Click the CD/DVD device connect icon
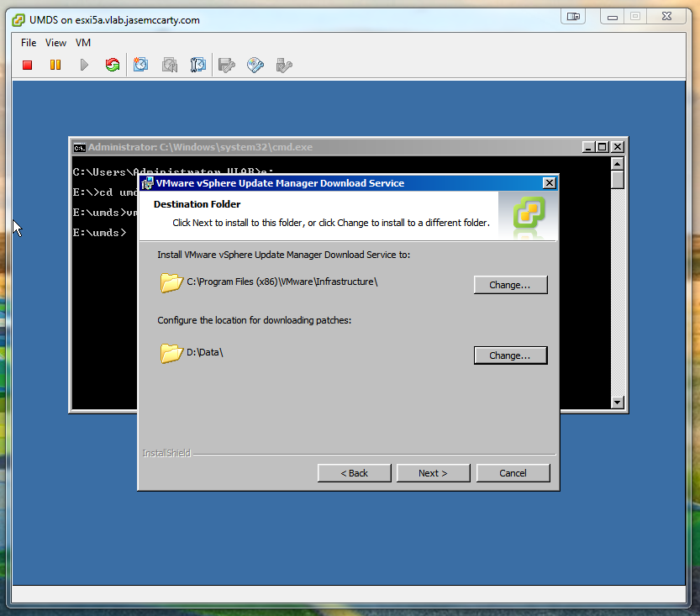Viewport: 700px width, 616px height. pos(255,66)
